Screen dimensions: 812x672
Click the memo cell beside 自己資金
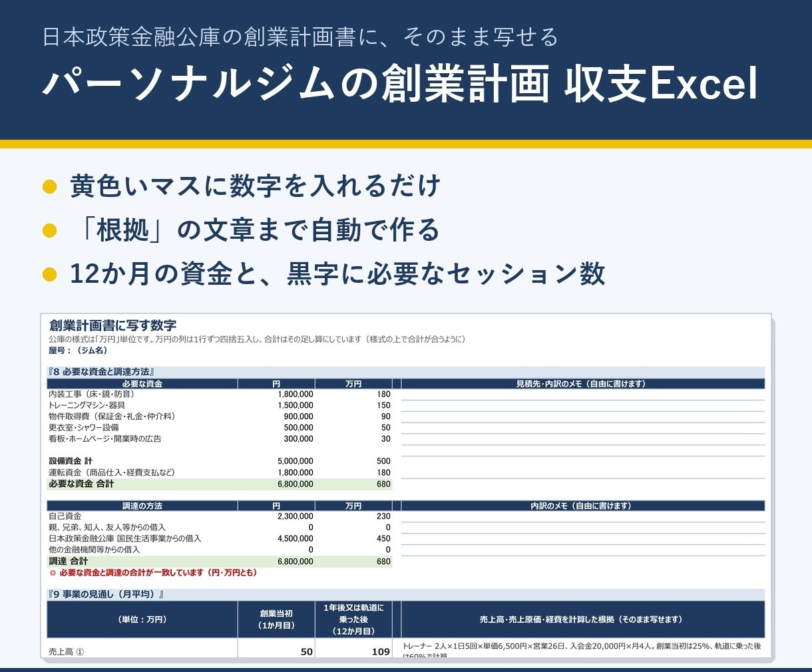583,516
